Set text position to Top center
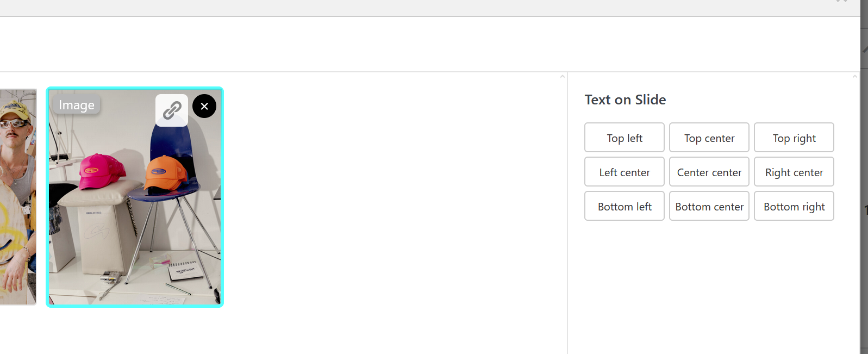 [x=709, y=138]
